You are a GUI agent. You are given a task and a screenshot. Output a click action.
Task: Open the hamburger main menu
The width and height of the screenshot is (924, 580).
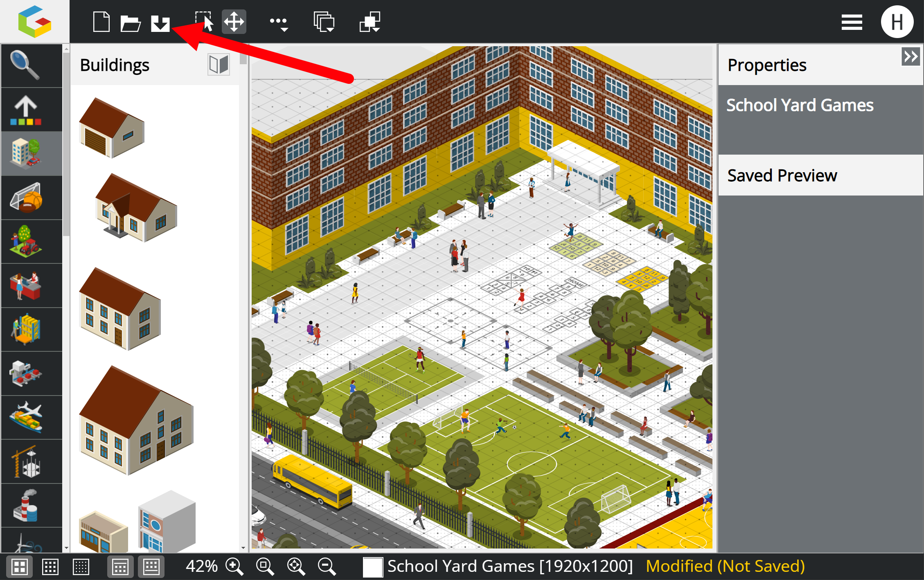click(852, 22)
